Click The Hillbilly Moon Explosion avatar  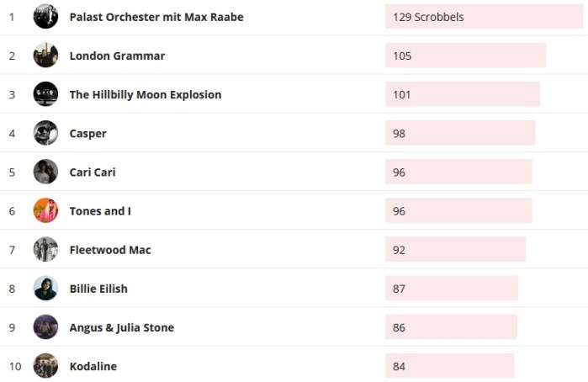click(45, 94)
